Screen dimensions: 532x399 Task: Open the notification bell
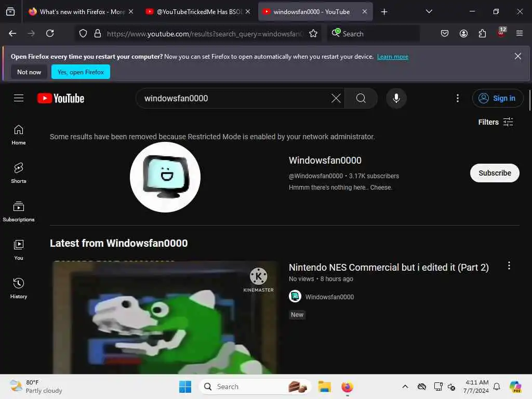point(497,387)
